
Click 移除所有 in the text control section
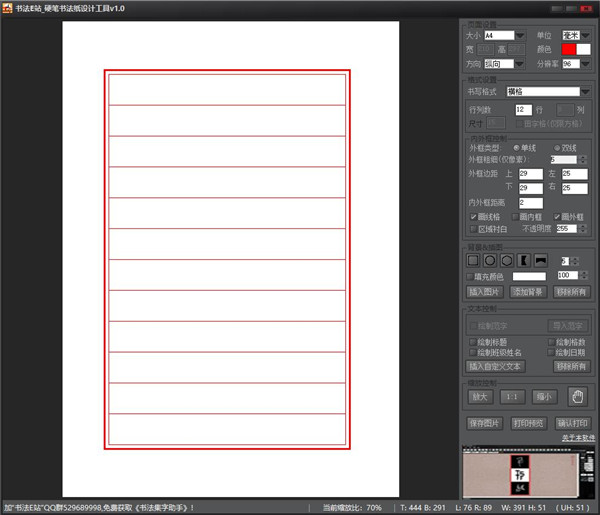tap(571, 366)
